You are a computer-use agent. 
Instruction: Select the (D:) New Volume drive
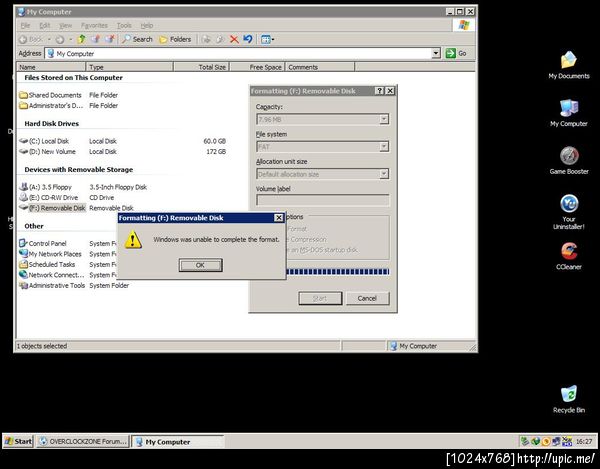tap(47, 151)
